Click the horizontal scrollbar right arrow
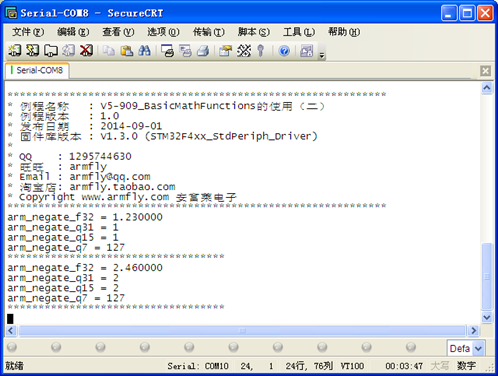Image resolution: width=498 pixels, height=376 pixels. (473, 331)
